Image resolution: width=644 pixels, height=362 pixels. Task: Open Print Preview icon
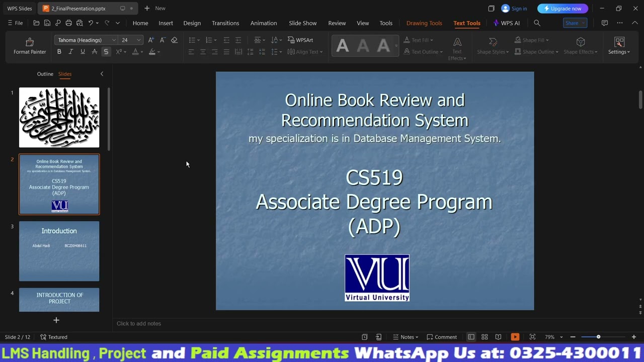point(79,23)
